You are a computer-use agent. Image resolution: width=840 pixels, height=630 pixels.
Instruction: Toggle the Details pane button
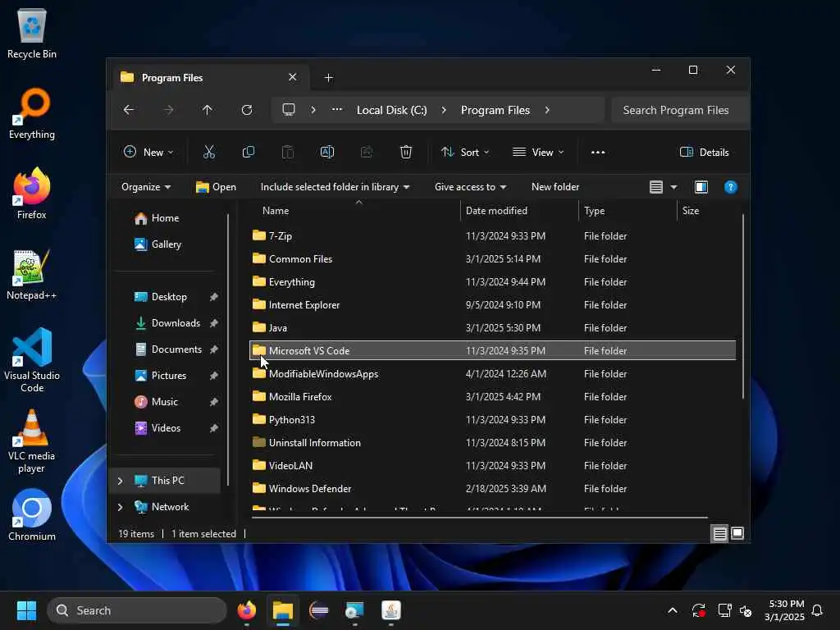click(x=704, y=152)
